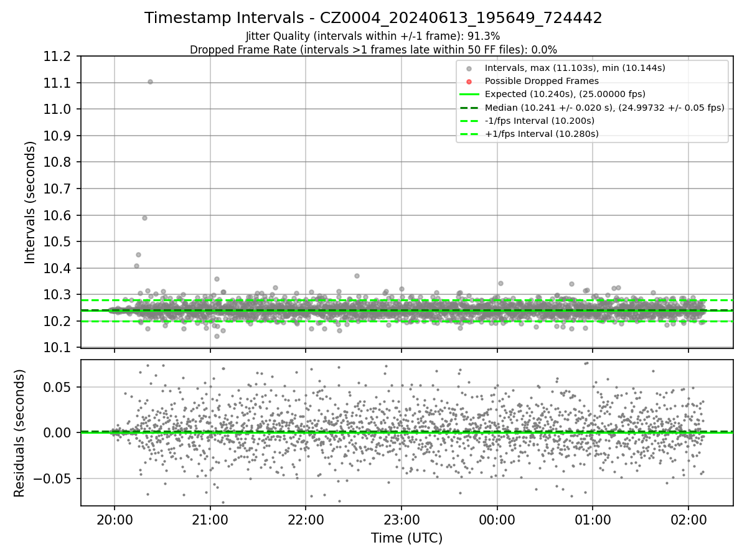Click the solid green line sample beside "Expected"
The image size is (747, 560).
coord(469,95)
